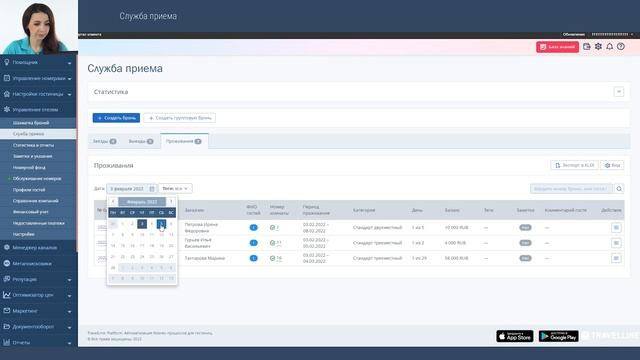Click the calendar icon in the date field
The height and width of the screenshot is (360, 640).
click(152, 189)
